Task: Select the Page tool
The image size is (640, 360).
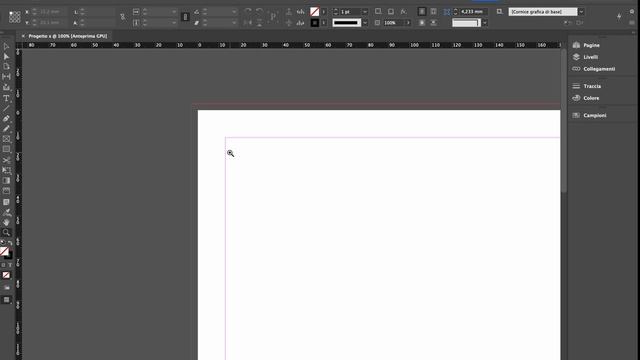Action: point(6,67)
